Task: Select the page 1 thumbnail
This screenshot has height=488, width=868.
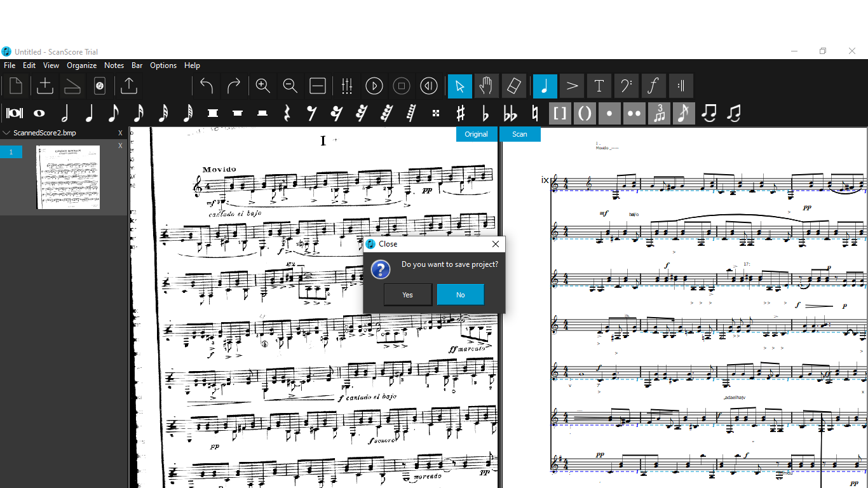Action: tap(68, 177)
